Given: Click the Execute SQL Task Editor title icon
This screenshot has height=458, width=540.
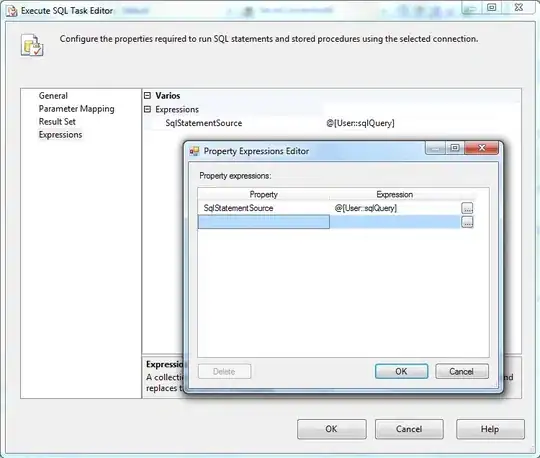Looking at the screenshot, I should (12, 11).
